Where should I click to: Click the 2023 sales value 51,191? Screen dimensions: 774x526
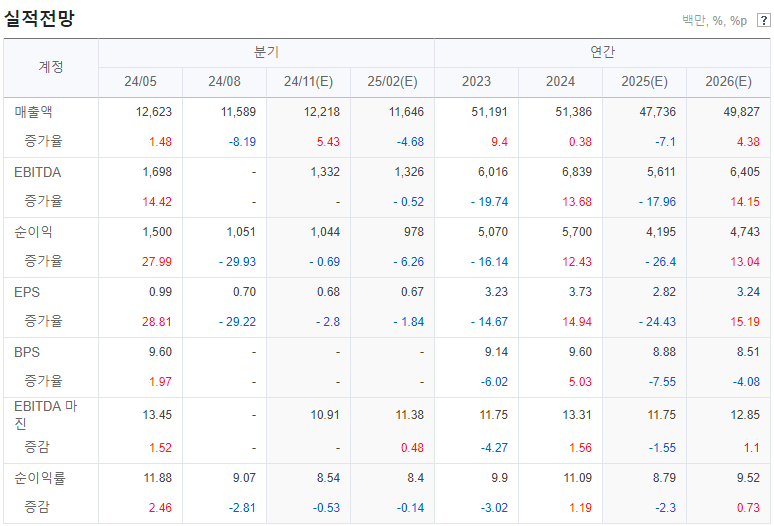pos(489,112)
